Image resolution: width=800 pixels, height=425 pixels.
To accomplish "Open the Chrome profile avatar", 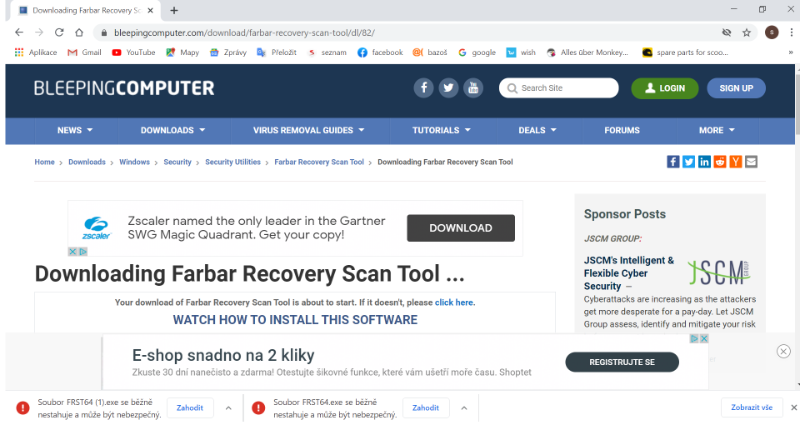I will tap(771, 33).
